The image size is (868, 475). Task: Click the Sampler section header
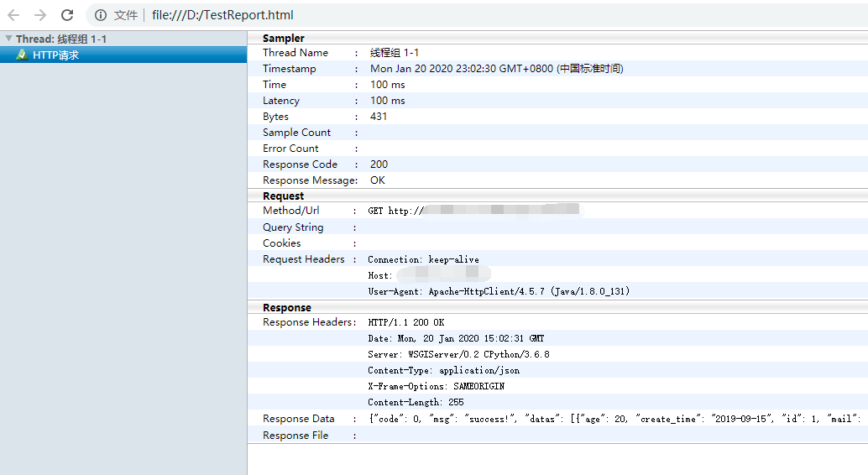tap(284, 39)
